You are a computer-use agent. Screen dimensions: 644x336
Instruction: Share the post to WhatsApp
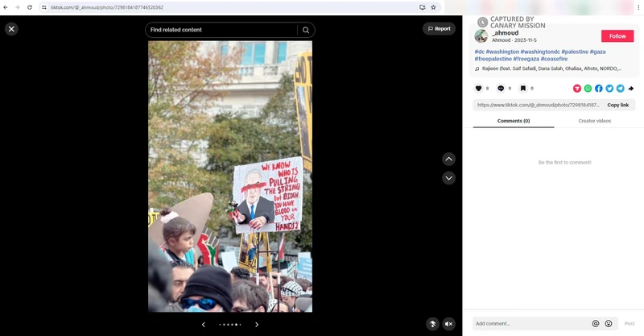pos(588,89)
